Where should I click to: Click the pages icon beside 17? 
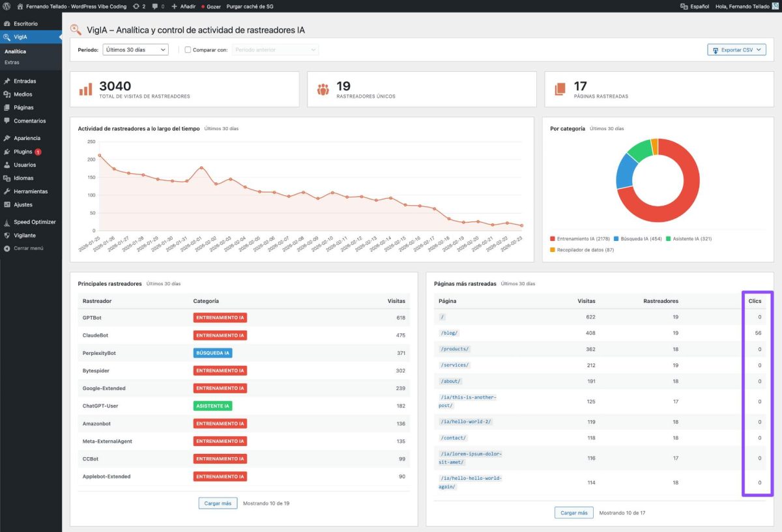[560, 90]
